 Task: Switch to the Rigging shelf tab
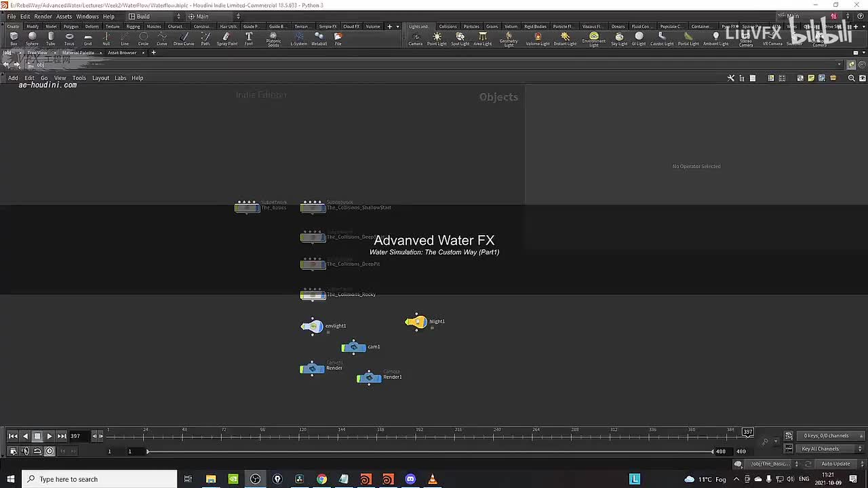click(133, 26)
